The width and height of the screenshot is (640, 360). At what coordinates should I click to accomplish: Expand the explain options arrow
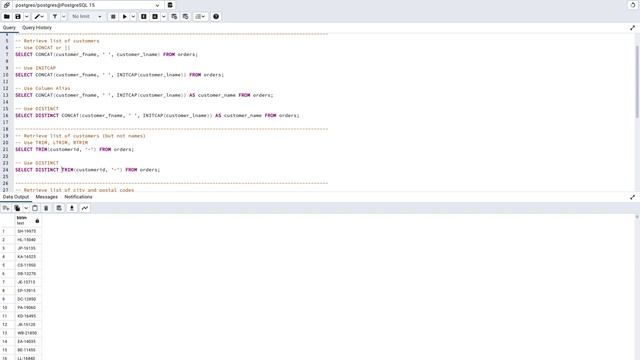point(164,17)
